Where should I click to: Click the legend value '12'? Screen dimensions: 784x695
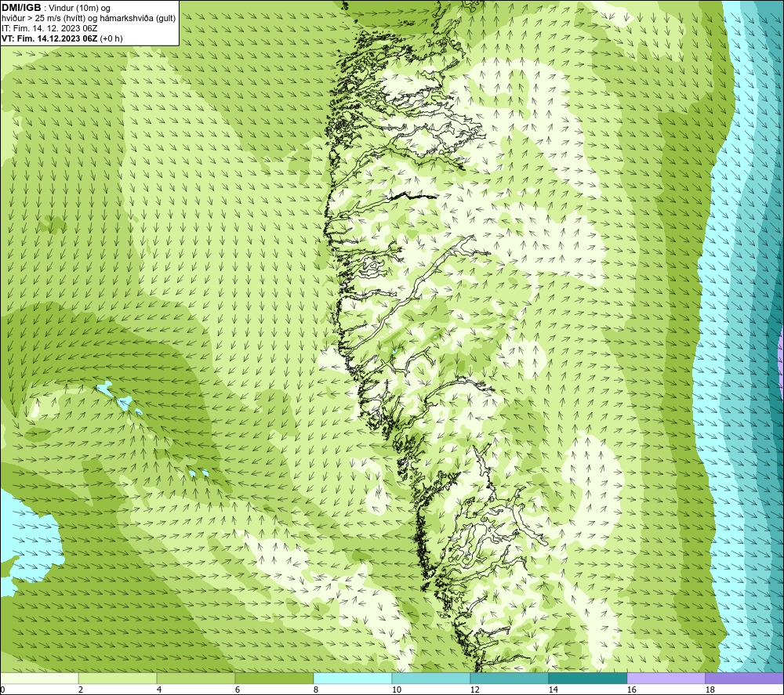(x=474, y=690)
